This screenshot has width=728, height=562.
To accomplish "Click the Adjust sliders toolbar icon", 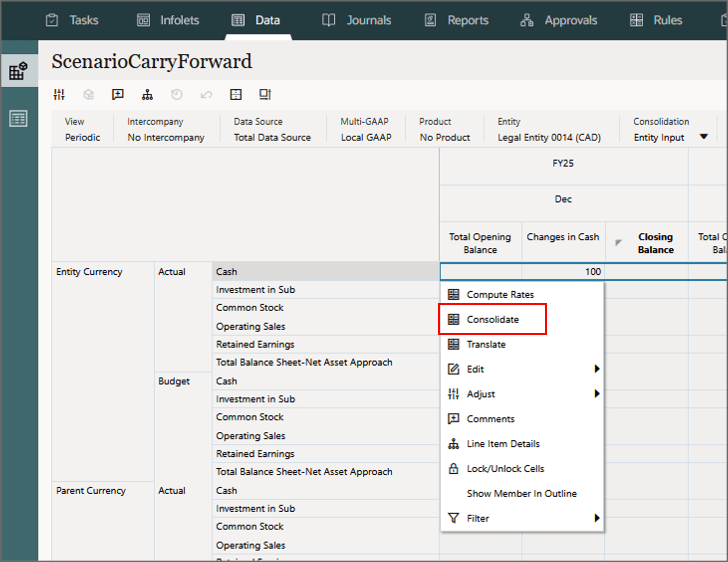I will pos(59,95).
